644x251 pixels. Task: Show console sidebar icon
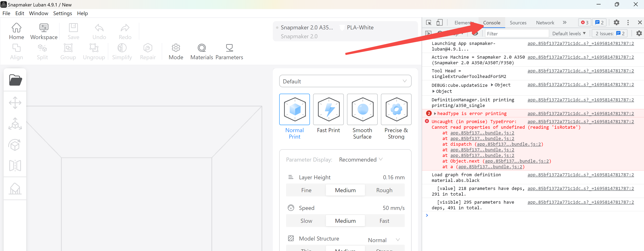tap(428, 33)
